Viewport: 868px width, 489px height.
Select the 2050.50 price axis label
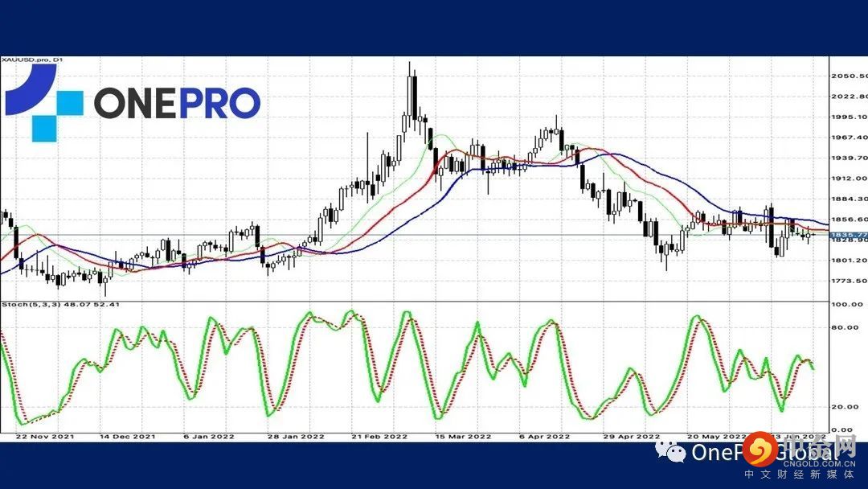[850, 76]
